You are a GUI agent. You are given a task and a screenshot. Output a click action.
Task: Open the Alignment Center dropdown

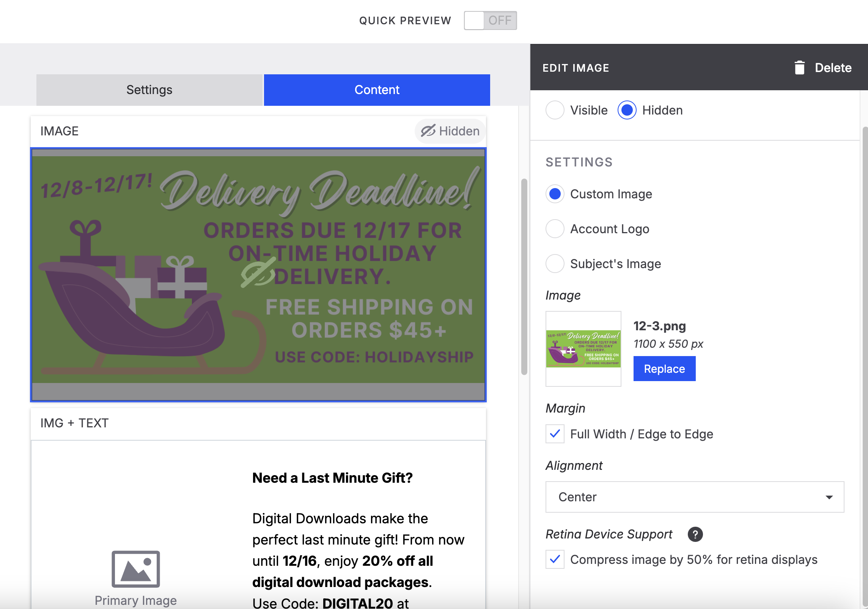(694, 497)
